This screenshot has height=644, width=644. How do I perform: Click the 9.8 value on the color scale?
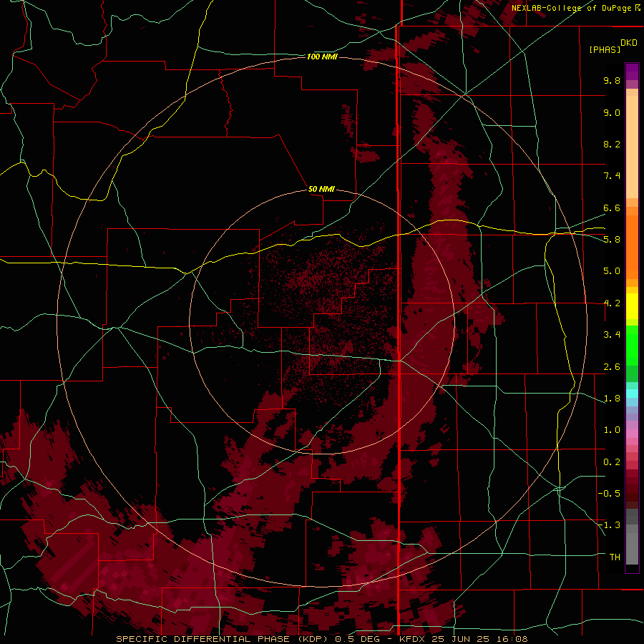pyautogui.click(x=612, y=80)
